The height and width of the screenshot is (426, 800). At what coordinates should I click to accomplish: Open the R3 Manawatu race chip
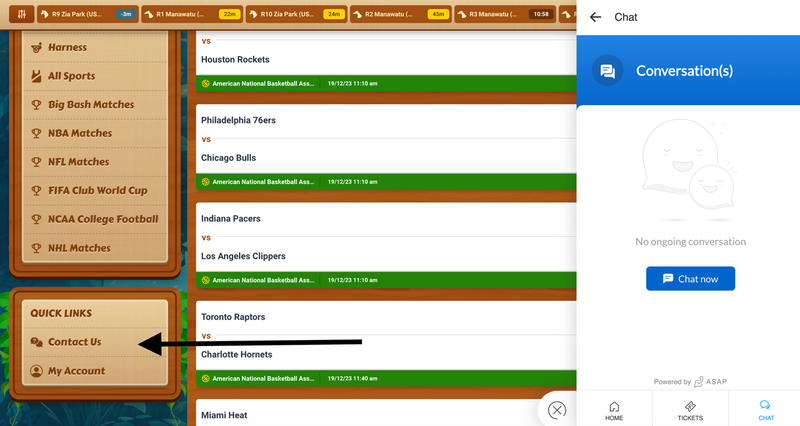(x=505, y=14)
